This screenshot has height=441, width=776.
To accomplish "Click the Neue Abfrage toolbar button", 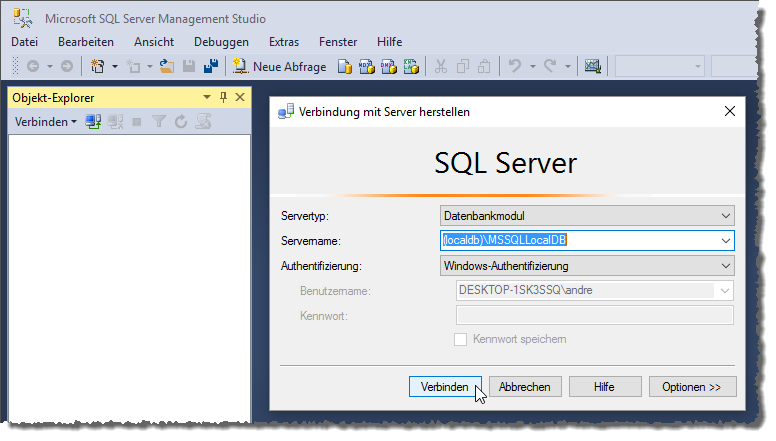I will 280,66.
